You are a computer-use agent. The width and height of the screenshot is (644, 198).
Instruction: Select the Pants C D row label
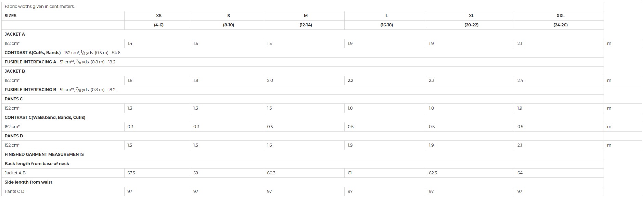tap(14, 191)
